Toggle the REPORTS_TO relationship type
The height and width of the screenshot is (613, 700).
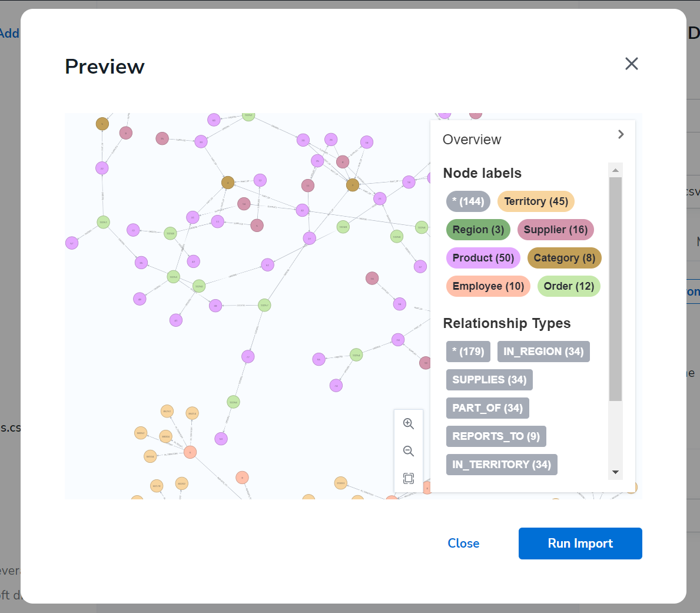click(496, 436)
